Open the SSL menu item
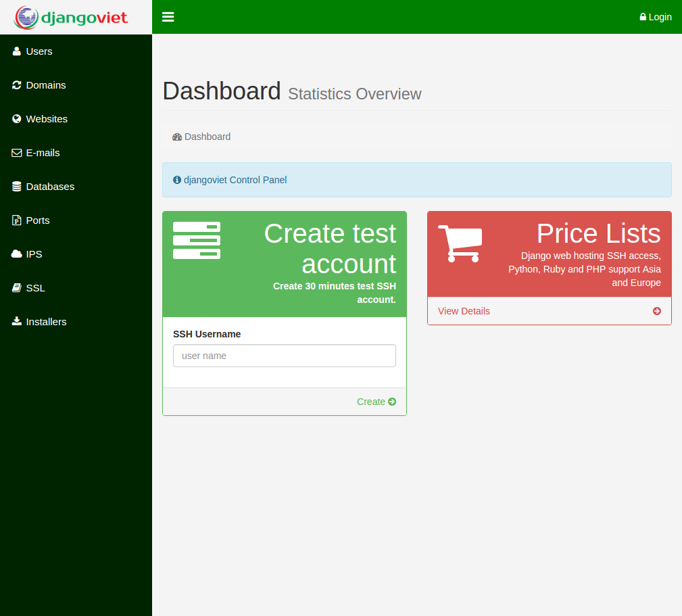This screenshot has height=616, width=682. pyautogui.click(x=35, y=288)
